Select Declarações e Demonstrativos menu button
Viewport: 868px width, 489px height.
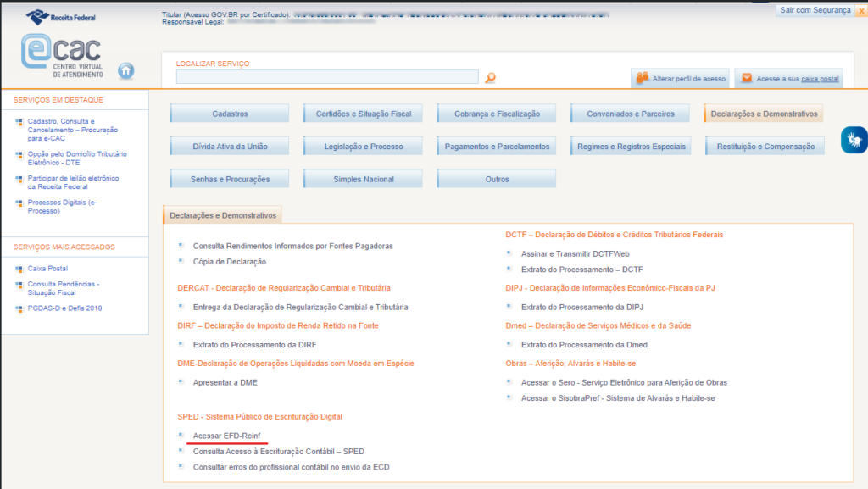point(763,114)
